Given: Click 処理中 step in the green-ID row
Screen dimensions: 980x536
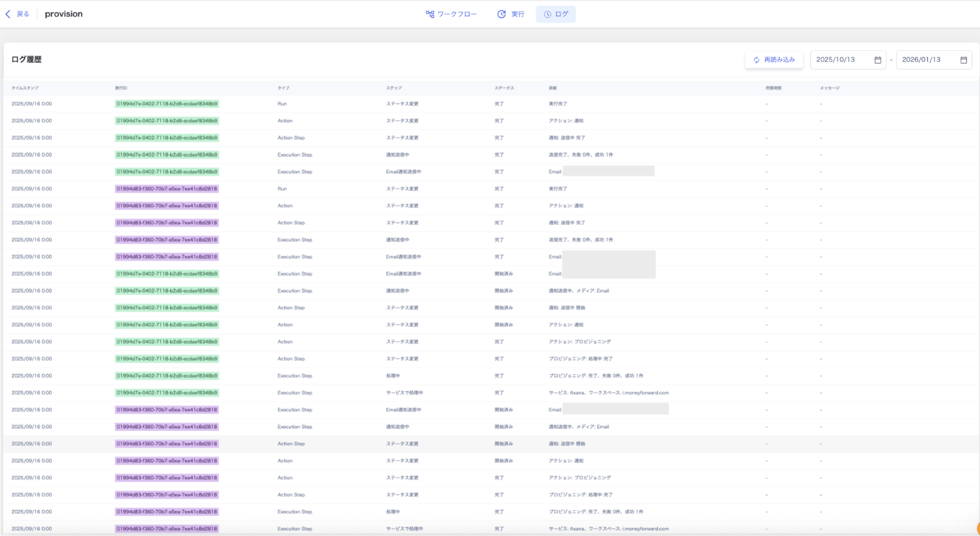Looking at the screenshot, I should [393, 376].
